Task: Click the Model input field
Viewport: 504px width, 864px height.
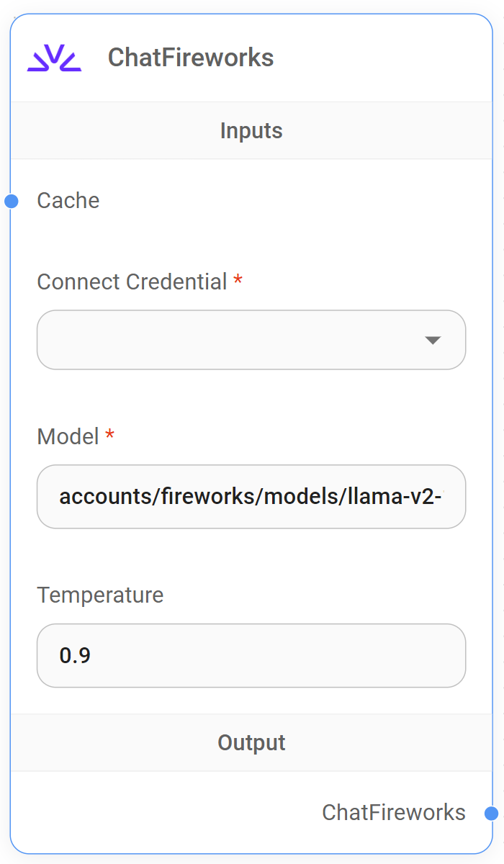Action: (251, 497)
